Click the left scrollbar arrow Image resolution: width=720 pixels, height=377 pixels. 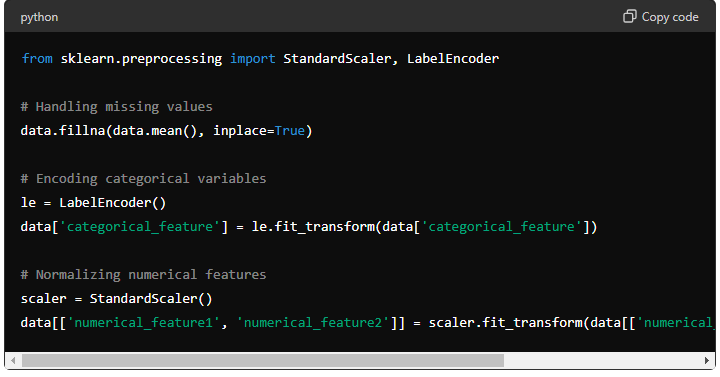[13, 360]
